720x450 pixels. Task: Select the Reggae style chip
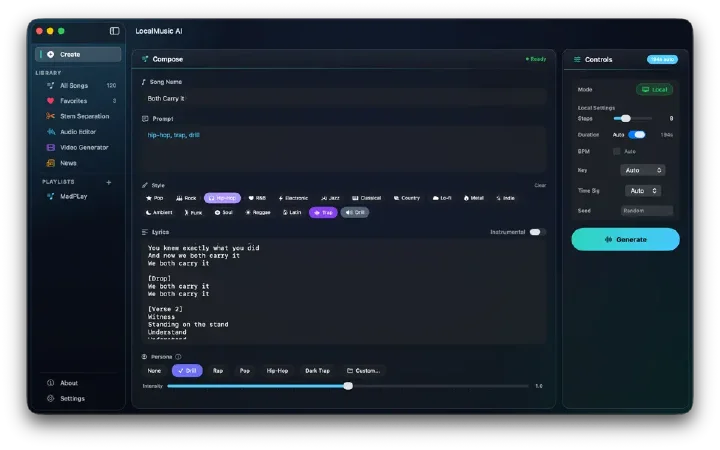[258, 213]
